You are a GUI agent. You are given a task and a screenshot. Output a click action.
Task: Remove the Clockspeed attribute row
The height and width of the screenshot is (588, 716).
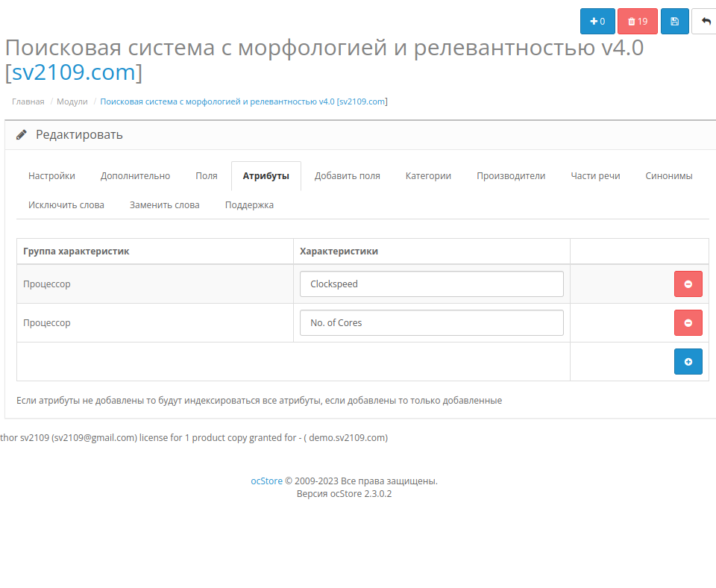click(x=688, y=284)
